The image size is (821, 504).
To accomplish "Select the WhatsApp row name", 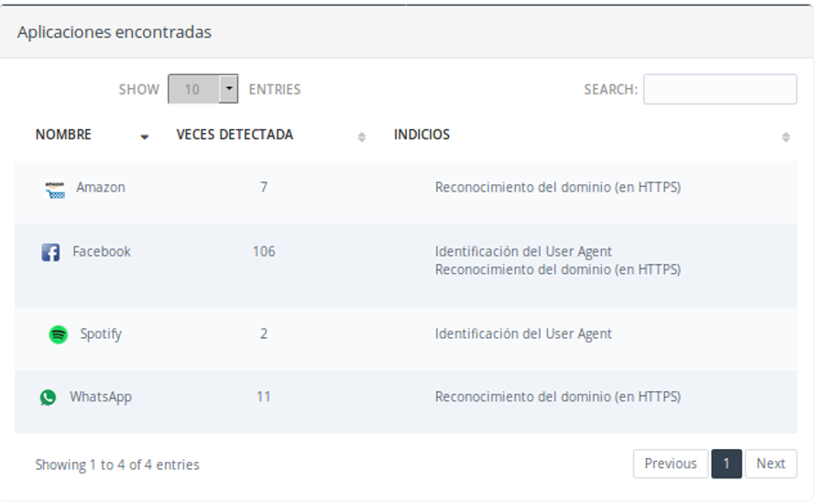I will 101,398.
